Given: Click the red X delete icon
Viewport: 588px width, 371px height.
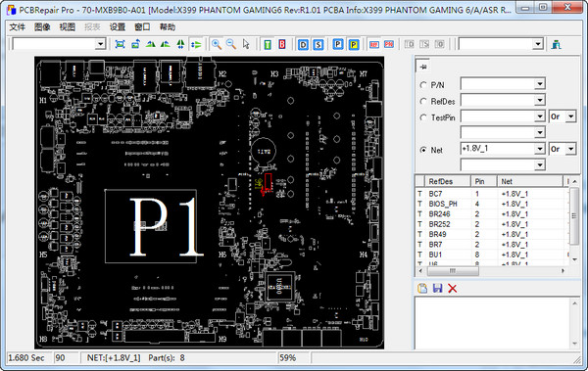Looking at the screenshot, I should [453, 288].
